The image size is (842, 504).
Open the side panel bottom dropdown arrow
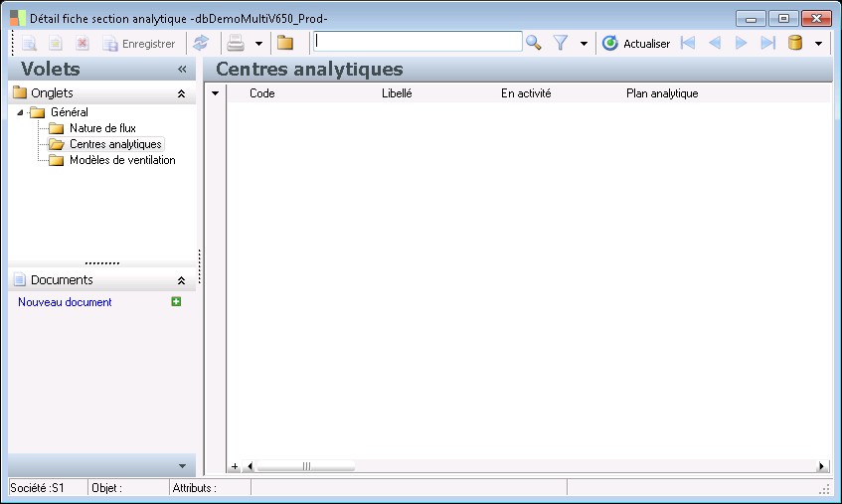pyautogui.click(x=182, y=466)
